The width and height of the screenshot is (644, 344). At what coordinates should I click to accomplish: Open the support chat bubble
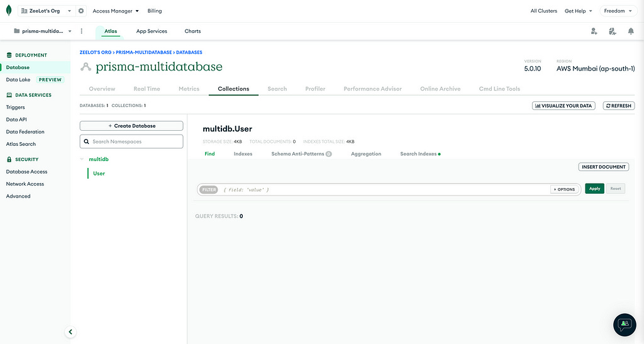point(625,325)
